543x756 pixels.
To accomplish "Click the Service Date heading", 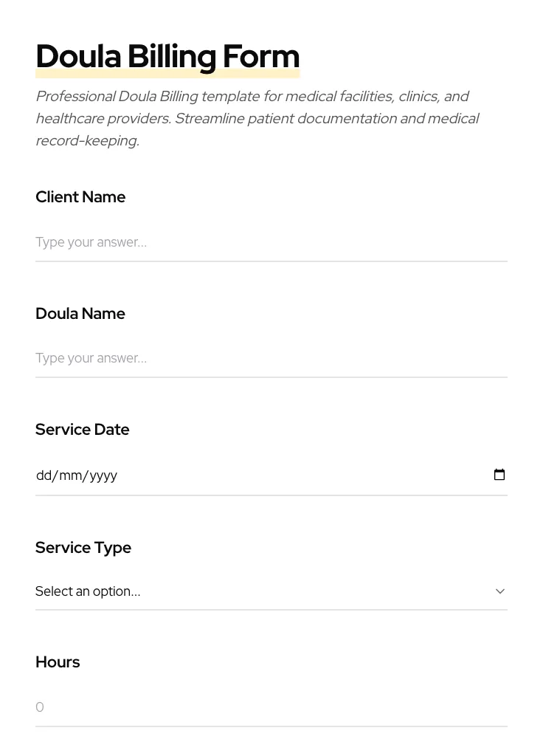I will pyautogui.click(x=83, y=429).
